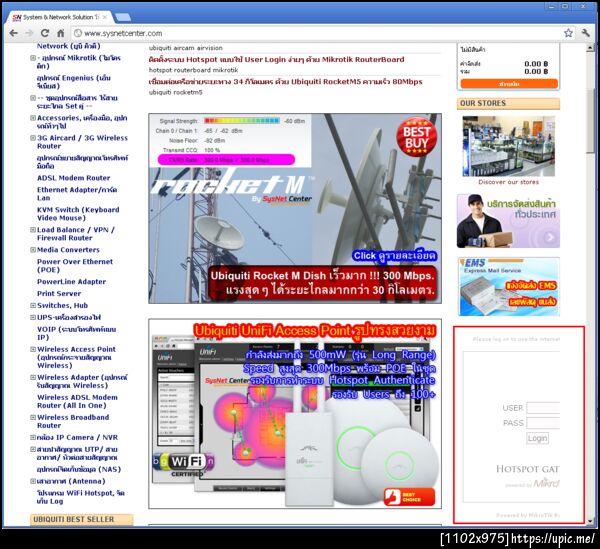
Task: Open the Print Server category
Action: point(59,293)
